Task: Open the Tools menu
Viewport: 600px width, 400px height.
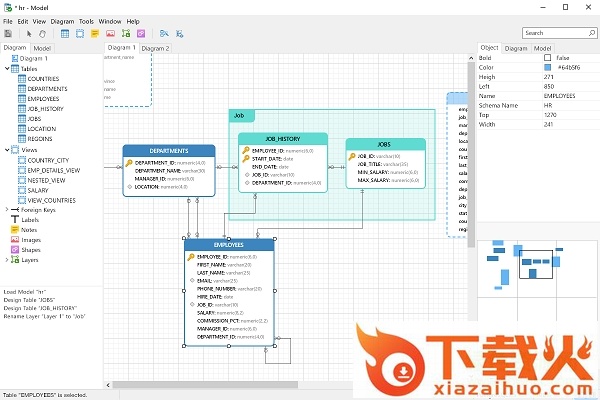Action: pos(86,21)
